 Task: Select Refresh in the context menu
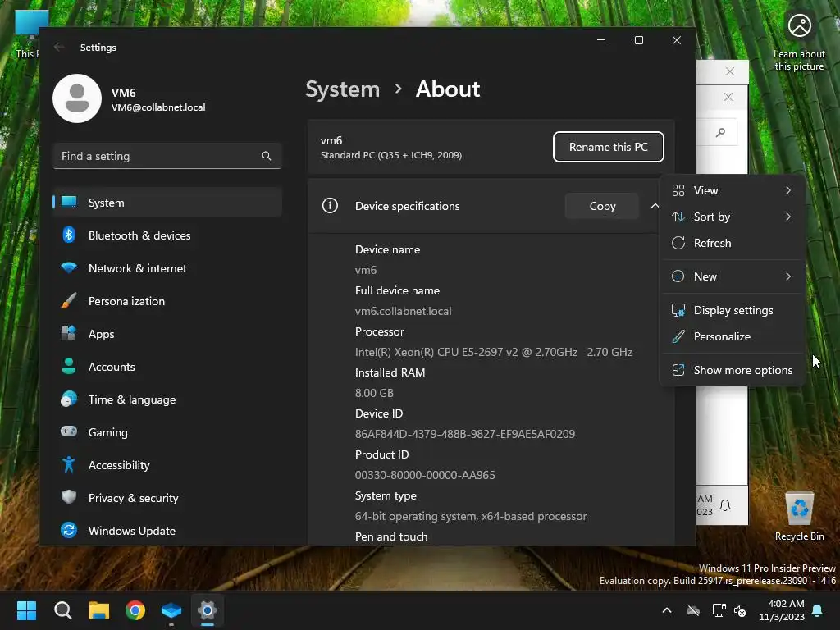[733, 243]
